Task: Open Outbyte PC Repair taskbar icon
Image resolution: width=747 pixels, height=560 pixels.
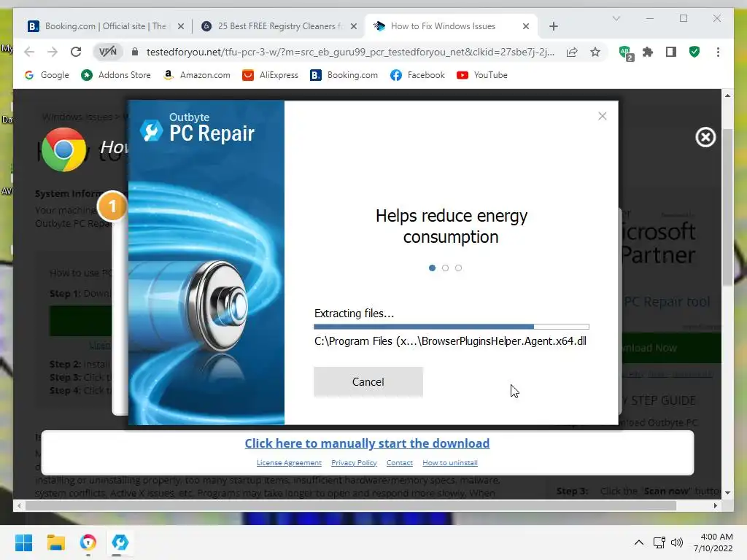Action: click(120, 542)
